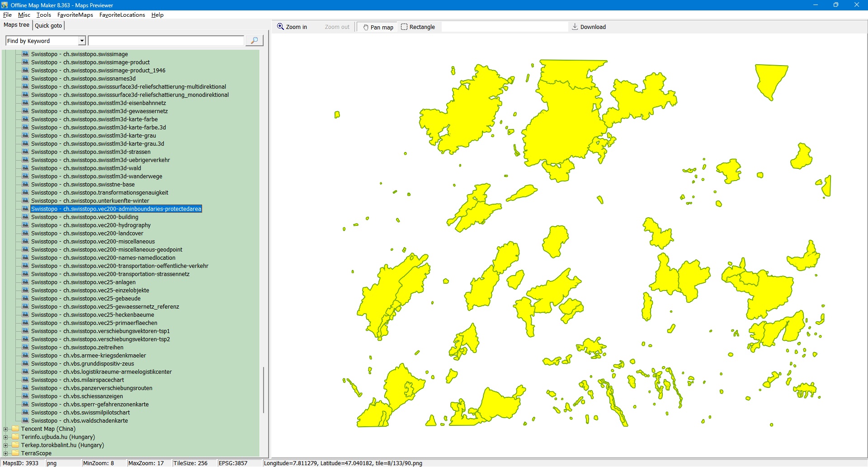Click the magnifier search button beside keyword field
Viewport: 868px width, 467px height.
(254, 41)
